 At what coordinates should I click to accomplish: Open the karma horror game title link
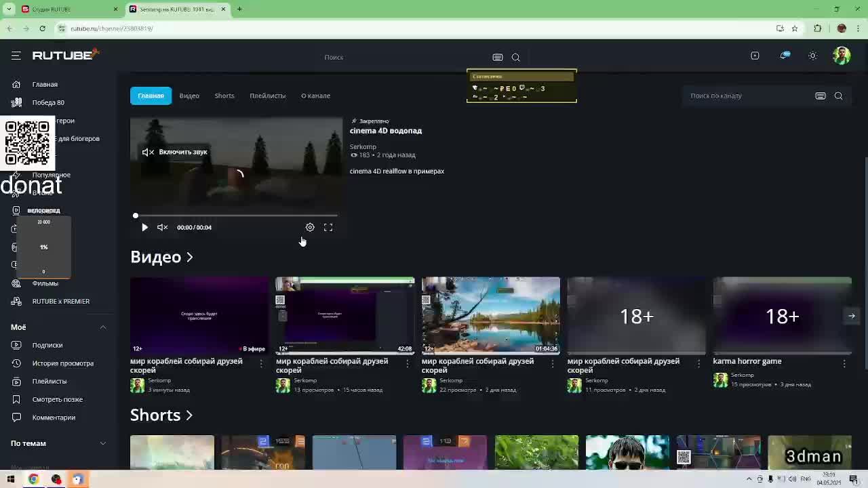coord(747,361)
